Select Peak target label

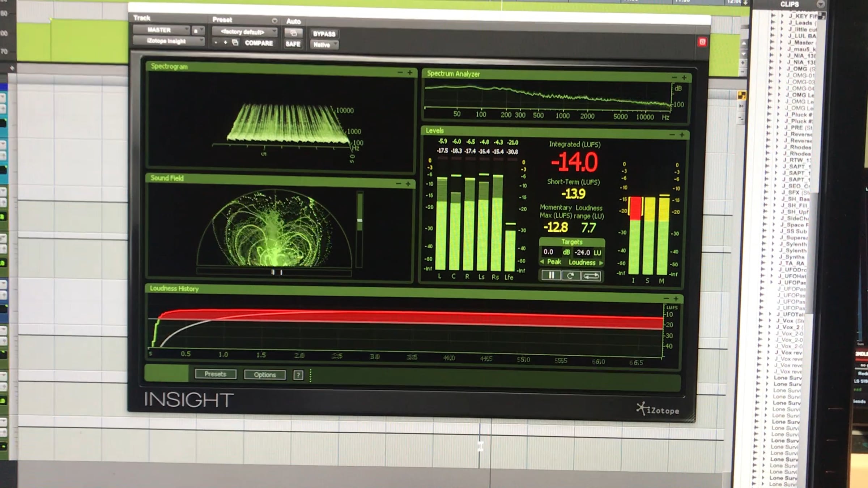click(x=554, y=262)
